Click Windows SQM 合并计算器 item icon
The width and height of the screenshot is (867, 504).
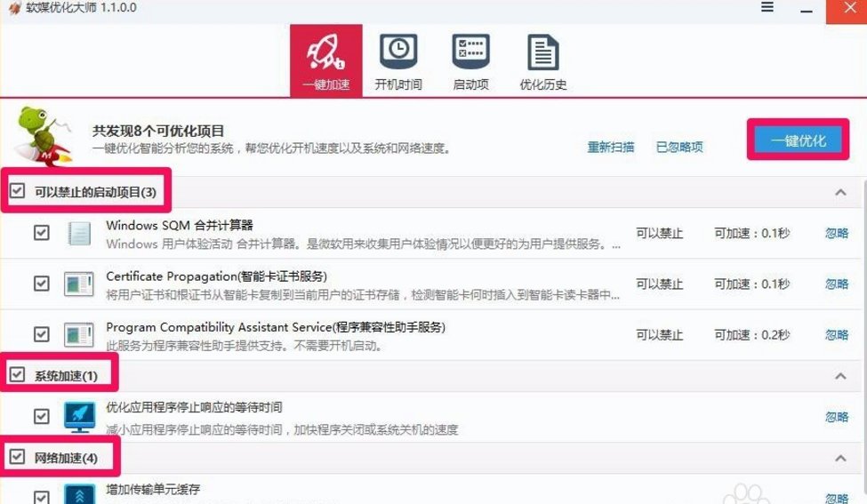coord(79,233)
